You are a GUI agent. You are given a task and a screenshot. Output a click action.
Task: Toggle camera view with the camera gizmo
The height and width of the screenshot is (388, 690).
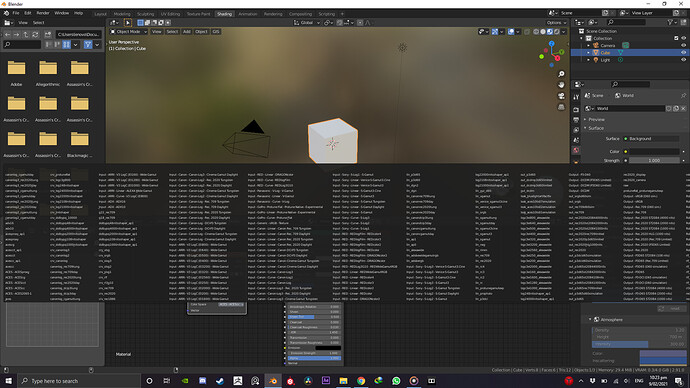point(561,95)
